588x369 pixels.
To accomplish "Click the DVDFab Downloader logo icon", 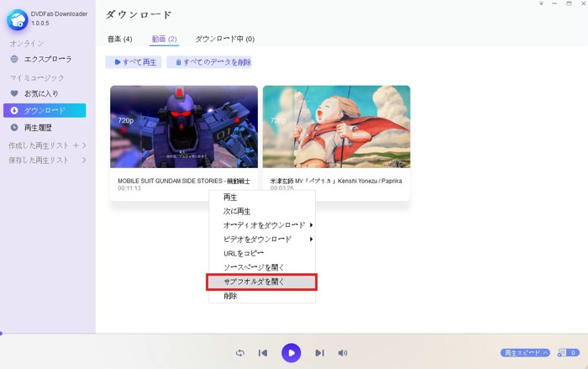I will coord(18,19).
